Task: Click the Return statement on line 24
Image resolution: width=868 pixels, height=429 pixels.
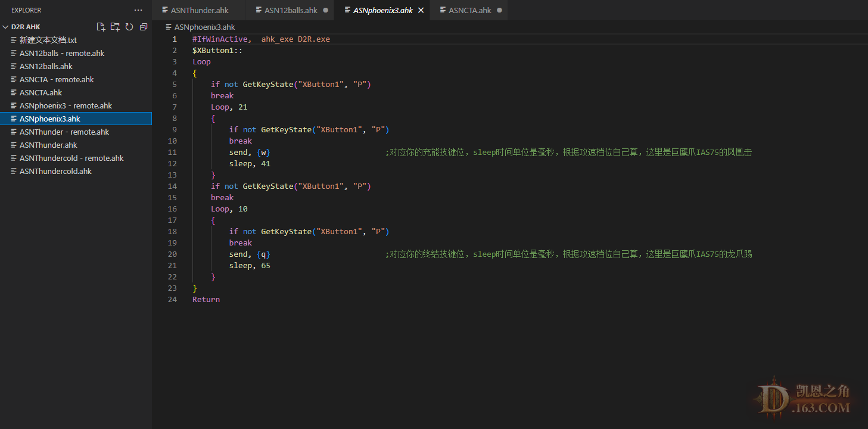Action: click(x=206, y=299)
